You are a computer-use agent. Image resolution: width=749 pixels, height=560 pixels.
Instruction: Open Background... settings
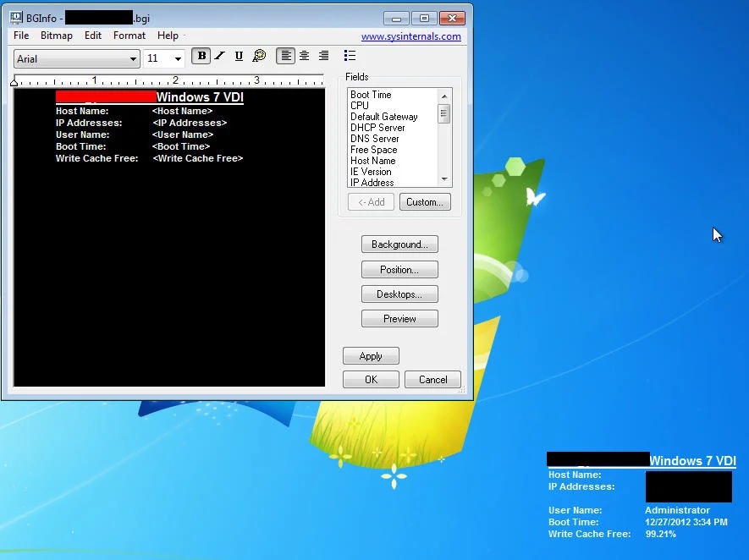pos(399,244)
